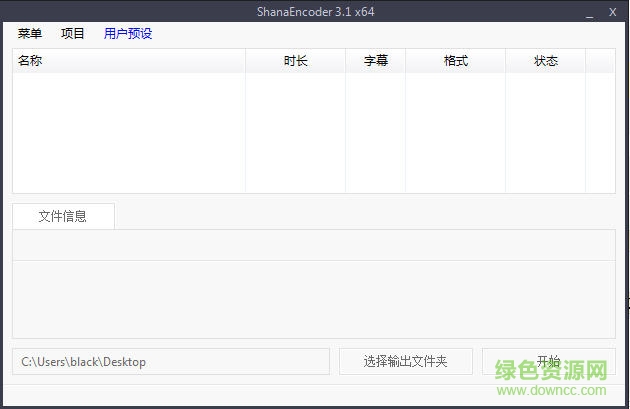Viewport: 630px width, 409px height.
Task: Start encoding with the 开始 button
Action: 548,362
